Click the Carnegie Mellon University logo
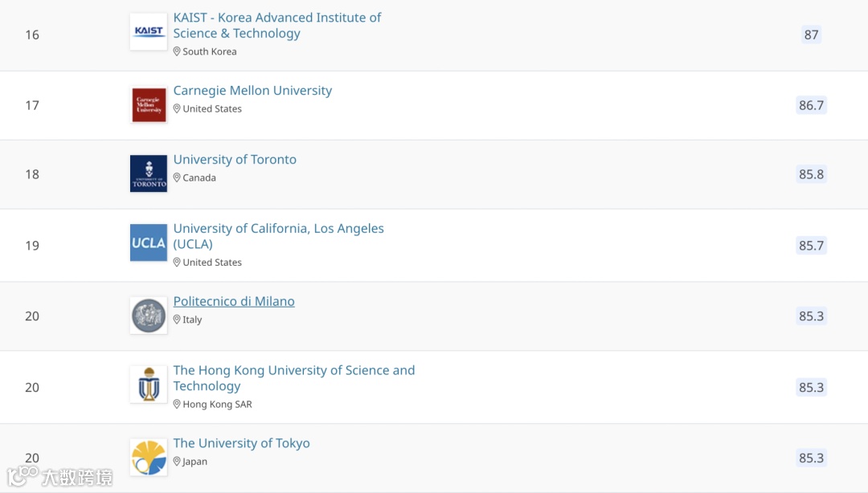The width and height of the screenshot is (868, 493). click(149, 104)
